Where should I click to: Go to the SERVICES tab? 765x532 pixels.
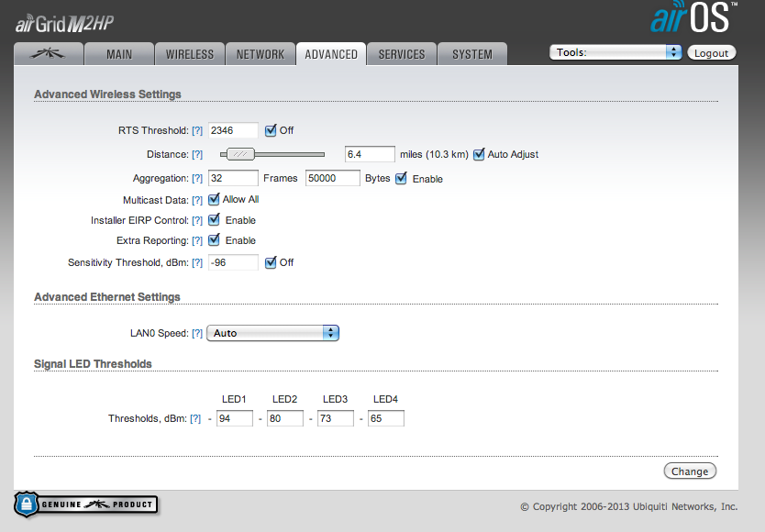click(402, 54)
